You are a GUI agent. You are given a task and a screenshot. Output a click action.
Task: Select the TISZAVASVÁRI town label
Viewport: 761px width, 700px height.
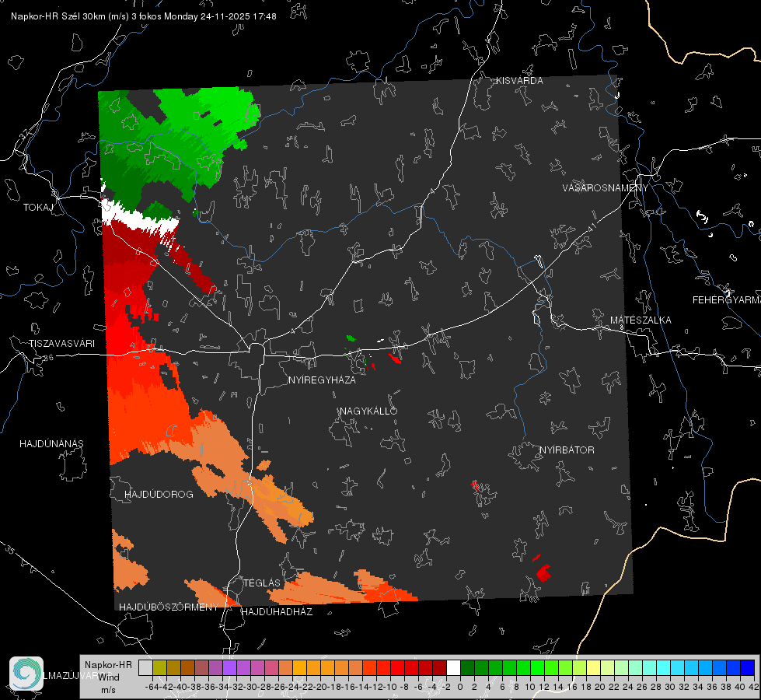pyautogui.click(x=61, y=344)
